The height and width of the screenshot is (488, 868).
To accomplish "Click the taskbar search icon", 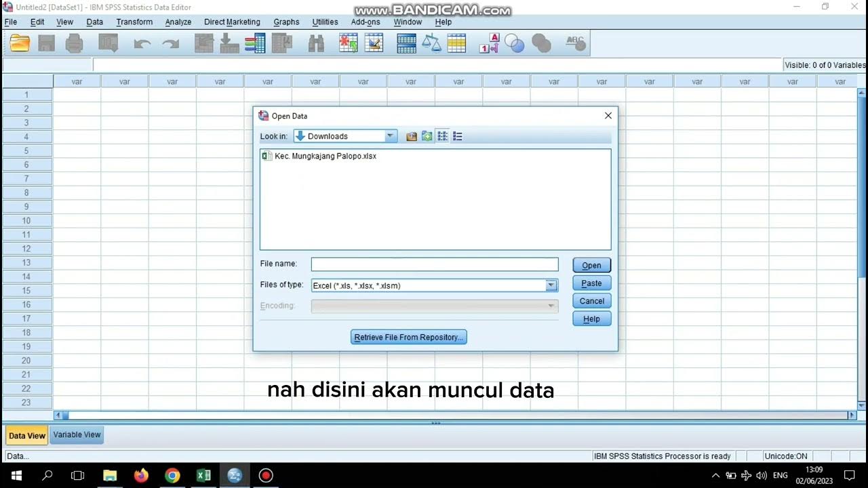I will (x=47, y=475).
